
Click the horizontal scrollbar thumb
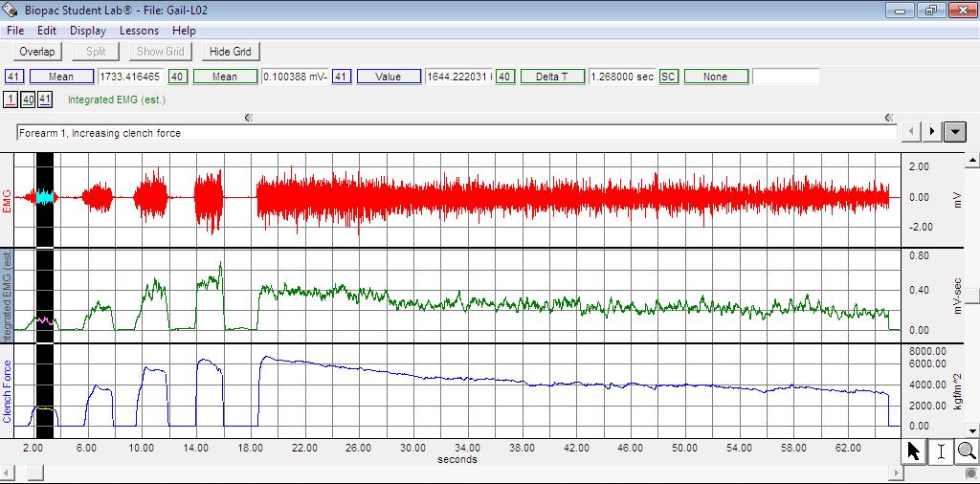coord(35,473)
